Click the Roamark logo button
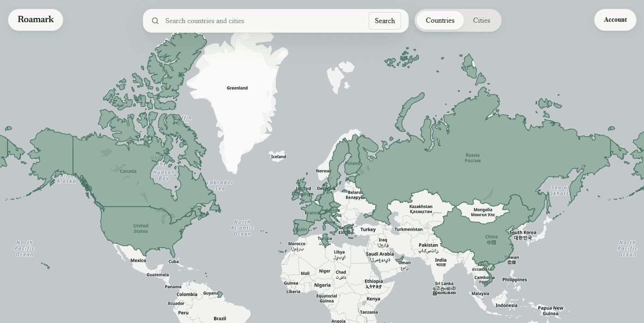Screen dimensions: 644x323 click(36, 20)
